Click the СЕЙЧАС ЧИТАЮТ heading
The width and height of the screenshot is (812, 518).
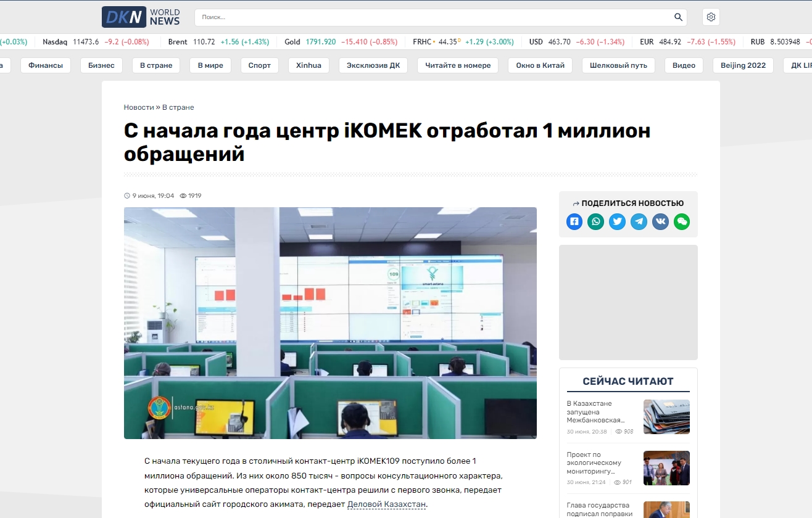[x=628, y=381]
